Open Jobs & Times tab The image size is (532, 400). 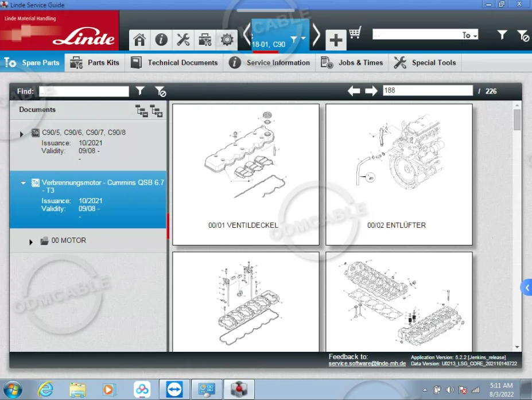(352, 63)
